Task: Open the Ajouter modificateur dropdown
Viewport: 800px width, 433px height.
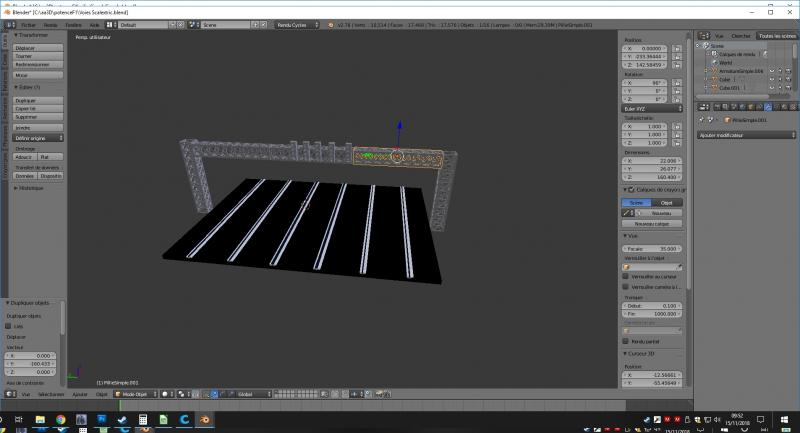Action: coord(735,133)
